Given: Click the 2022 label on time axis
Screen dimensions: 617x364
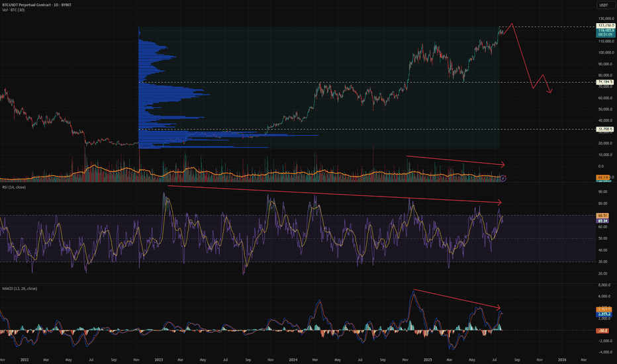Looking at the screenshot, I should pos(24,359).
